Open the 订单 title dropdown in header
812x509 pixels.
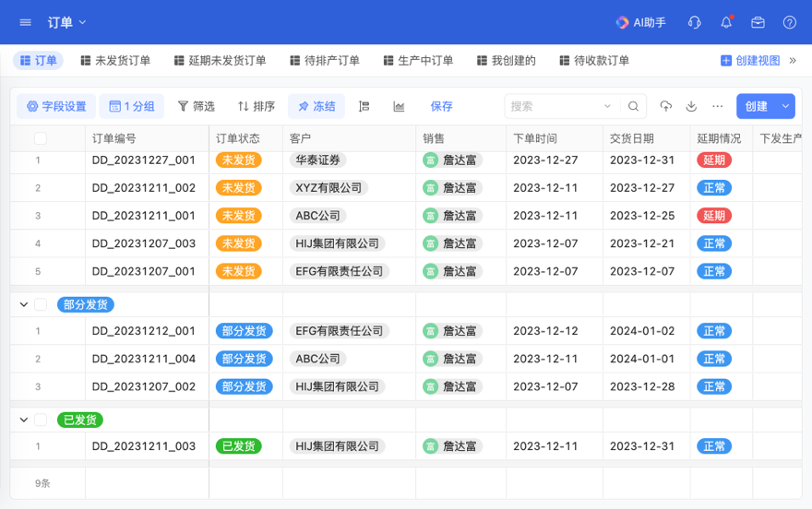(66, 22)
